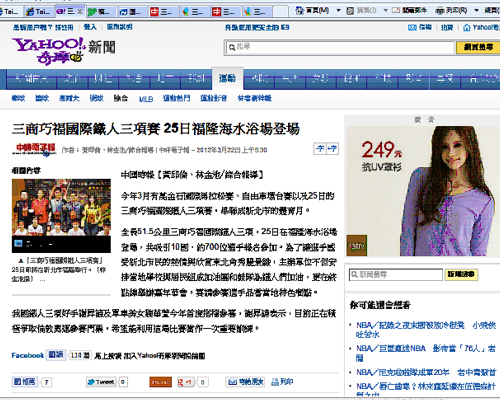
Task: Open the first 'Tai...' browser tab
Action: tap(11, 12)
